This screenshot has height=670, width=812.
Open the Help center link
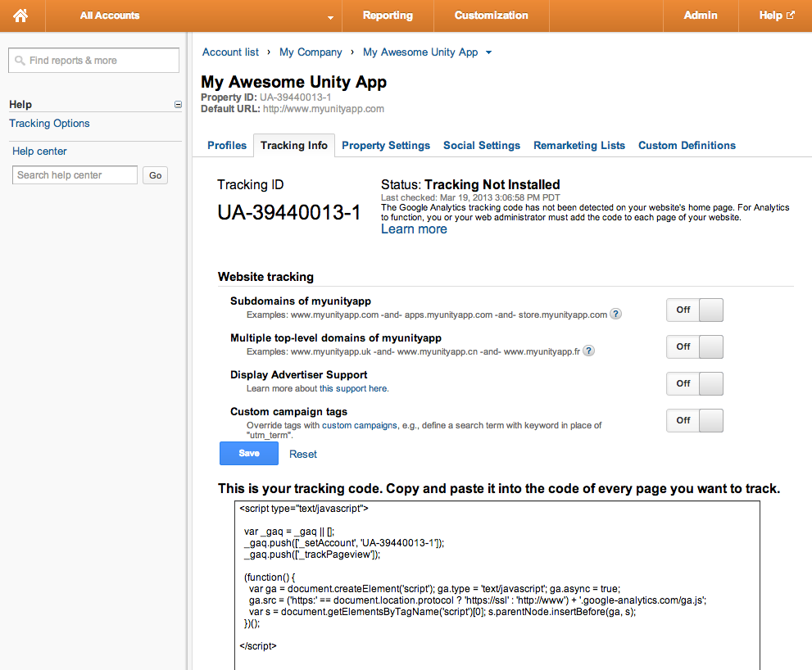[39, 152]
